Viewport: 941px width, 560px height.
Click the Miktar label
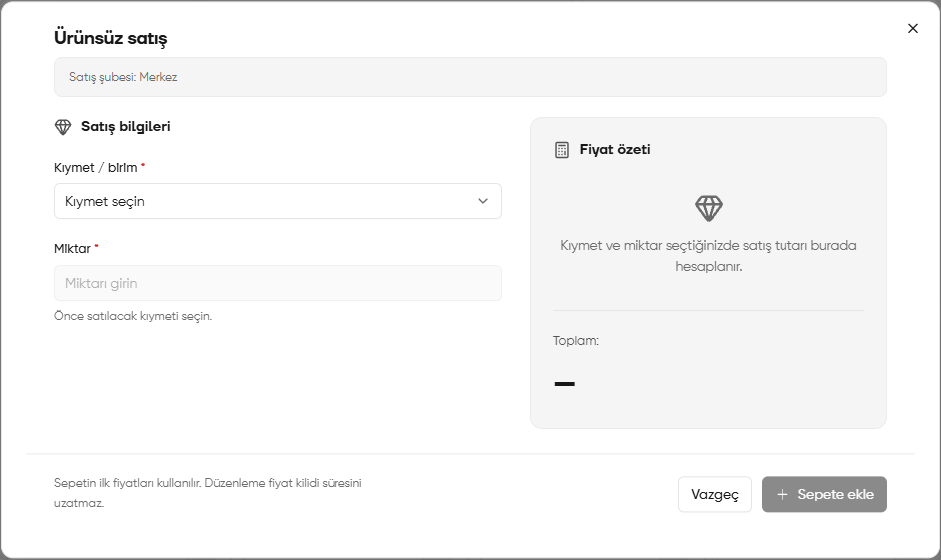point(72,248)
